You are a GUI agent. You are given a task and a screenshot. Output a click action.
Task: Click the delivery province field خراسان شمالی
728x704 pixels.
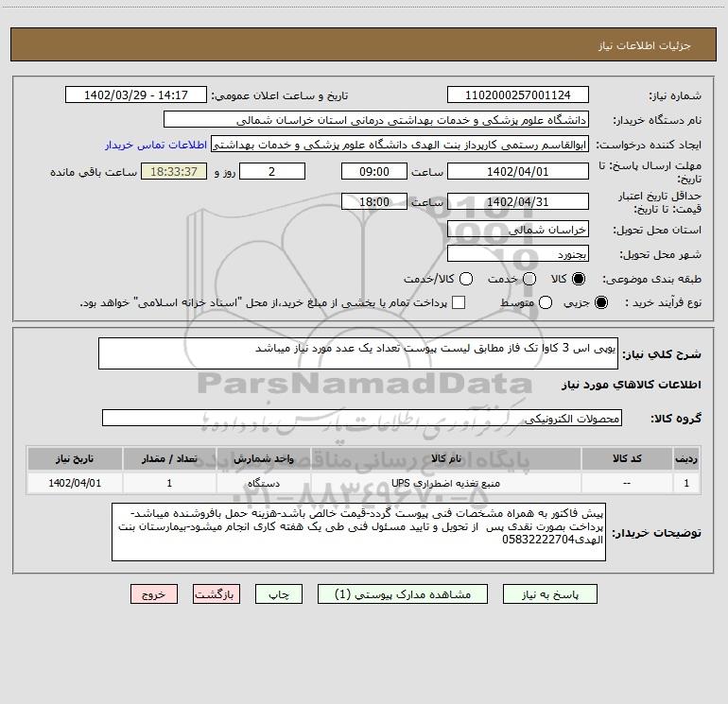518,229
